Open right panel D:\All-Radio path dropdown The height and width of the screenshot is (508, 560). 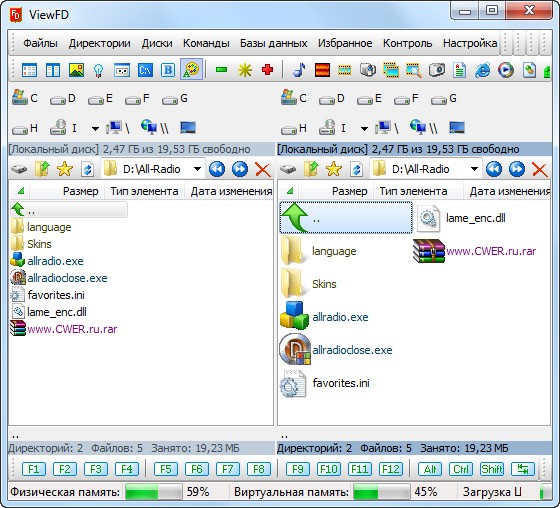(474, 169)
